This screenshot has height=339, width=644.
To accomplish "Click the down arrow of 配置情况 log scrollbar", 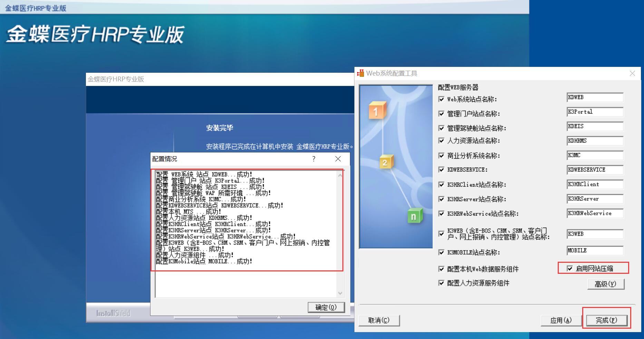I will [340, 293].
